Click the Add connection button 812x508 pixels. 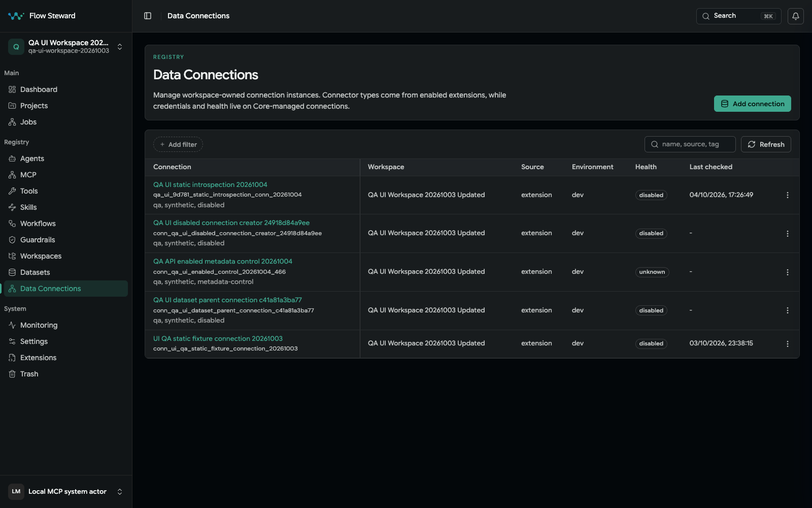pyautogui.click(x=752, y=104)
